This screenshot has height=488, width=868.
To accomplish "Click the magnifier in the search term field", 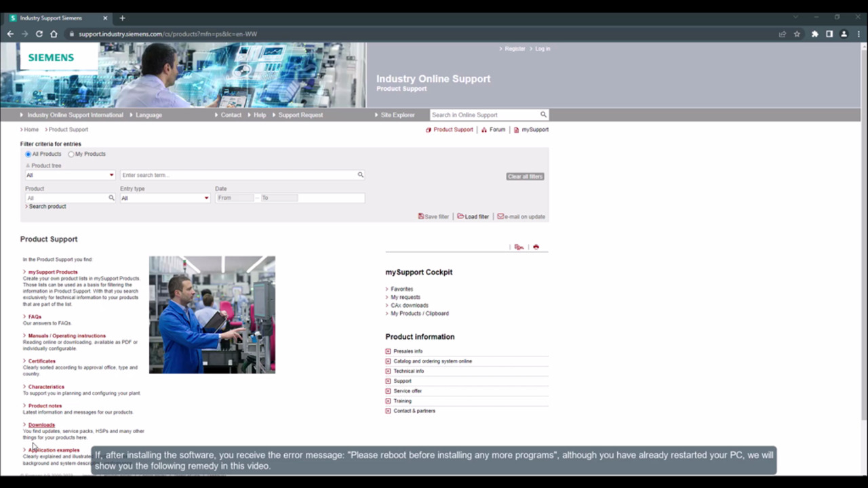I will [360, 175].
